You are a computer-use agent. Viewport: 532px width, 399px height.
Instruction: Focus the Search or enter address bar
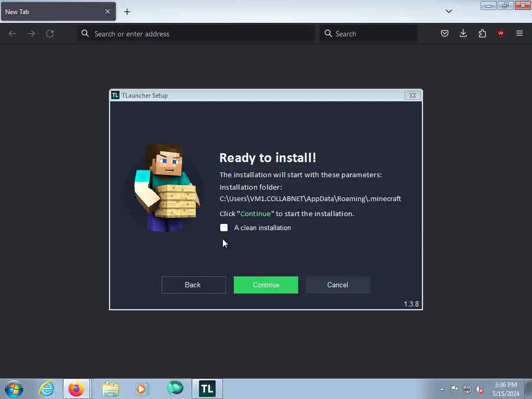(196, 34)
